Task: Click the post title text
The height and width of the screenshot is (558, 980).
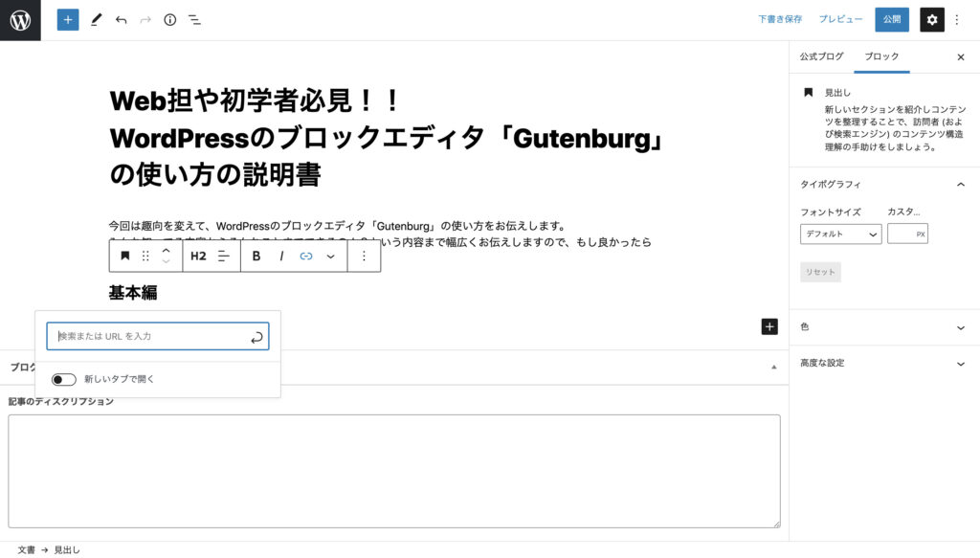Action: [x=387, y=138]
